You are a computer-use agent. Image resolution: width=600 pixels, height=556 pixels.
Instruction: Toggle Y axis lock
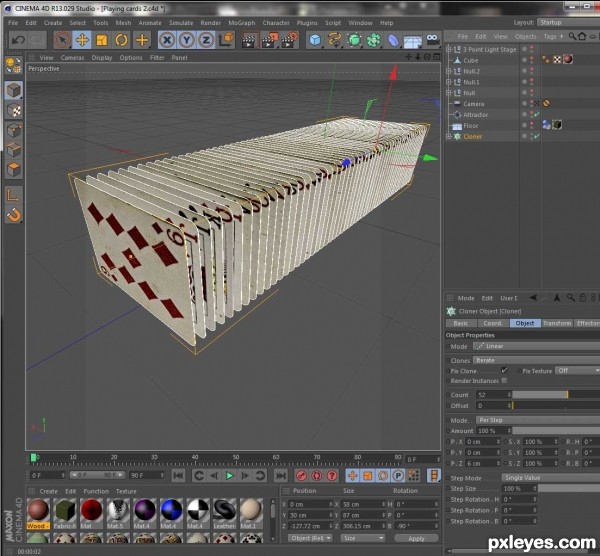click(x=186, y=40)
